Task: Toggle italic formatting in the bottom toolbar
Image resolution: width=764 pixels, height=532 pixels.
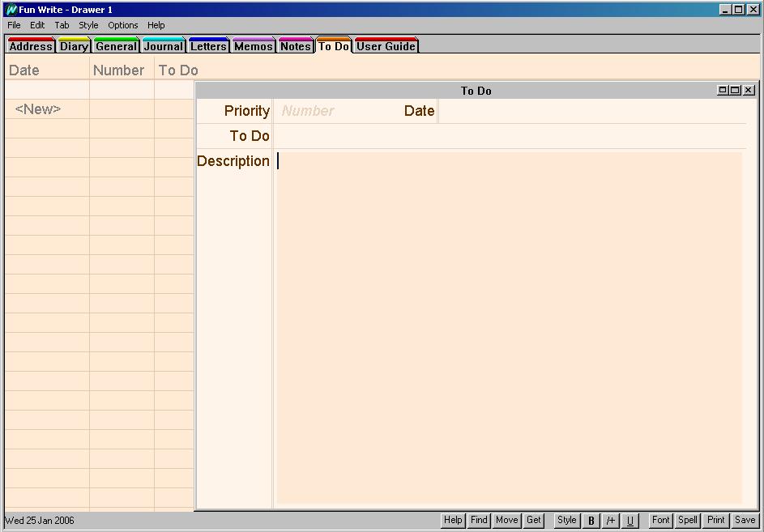Action: point(611,521)
